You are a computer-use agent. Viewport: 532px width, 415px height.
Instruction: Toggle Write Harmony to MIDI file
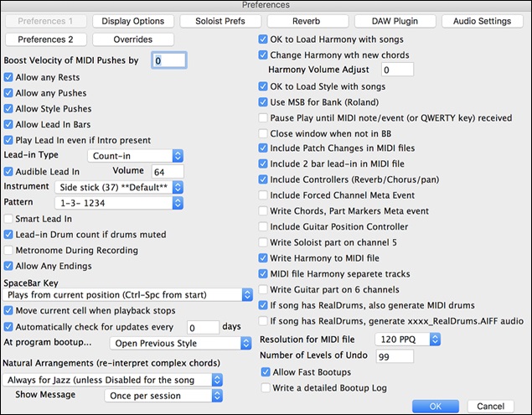pos(265,258)
